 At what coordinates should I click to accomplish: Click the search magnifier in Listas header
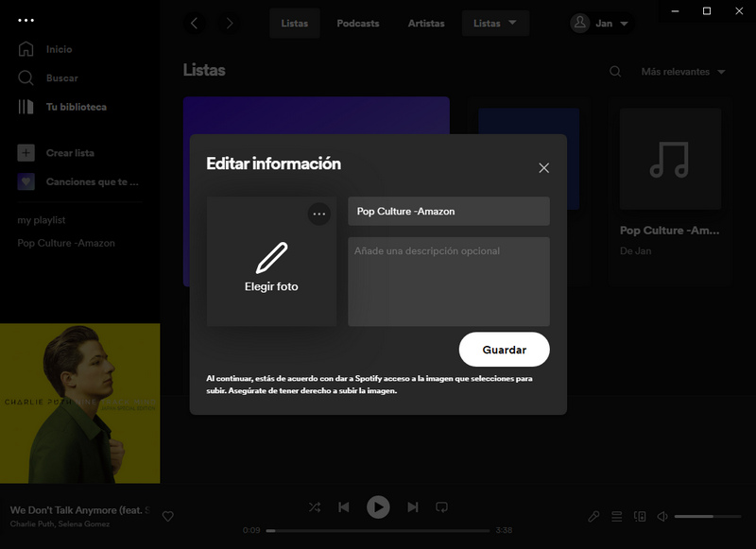pos(615,72)
